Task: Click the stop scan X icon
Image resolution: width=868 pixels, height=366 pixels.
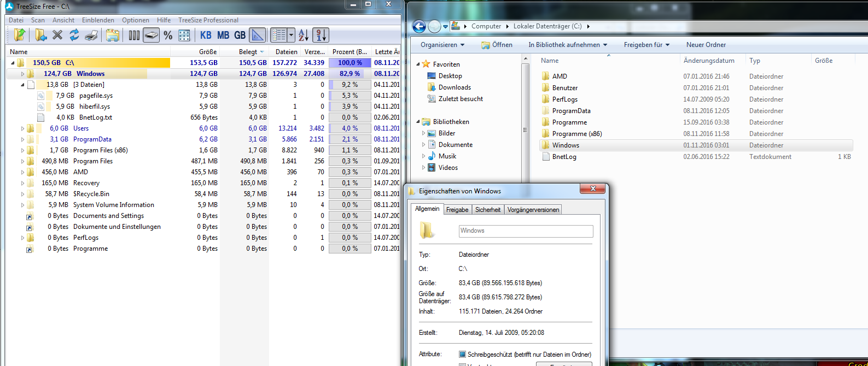Action: click(x=57, y=36)
